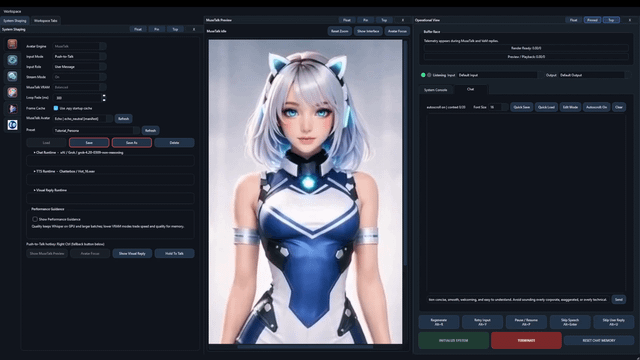Toggle Top on System Shaping panel
640x360 pixels.
pyautogui.click(x=175, y=29)
